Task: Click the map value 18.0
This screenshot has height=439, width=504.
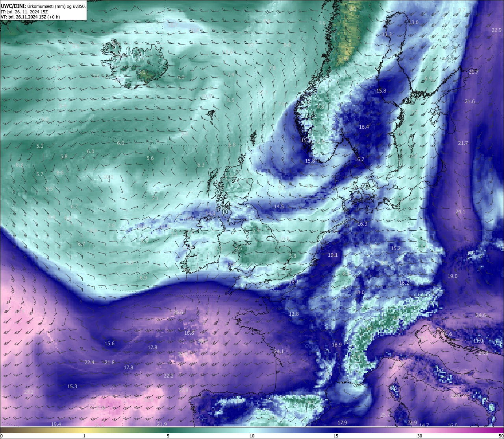Action: click(x=359, y=293)
